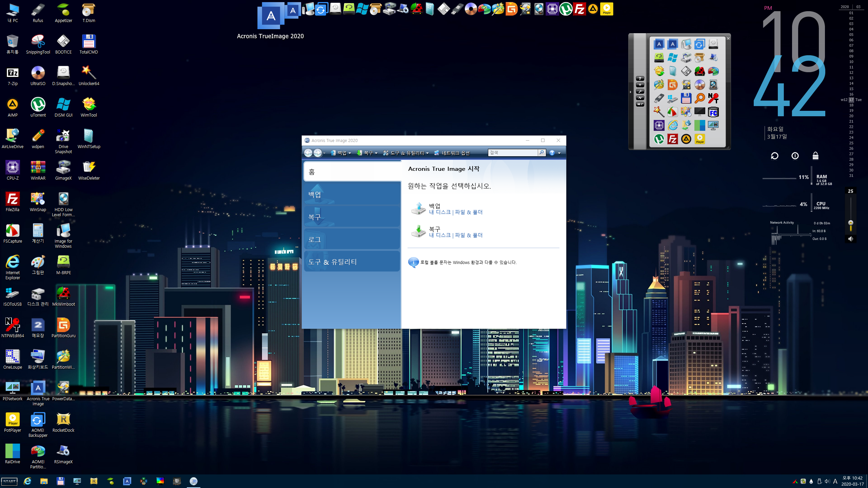Open the MkWimboot desktop icon
The width and height of the screenshot is (868, 488).
tap(63, 297)
